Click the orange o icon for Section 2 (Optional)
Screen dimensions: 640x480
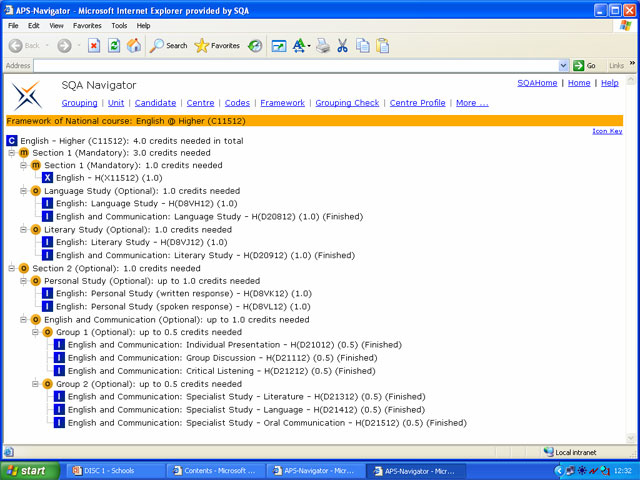[x=24, y=269]
